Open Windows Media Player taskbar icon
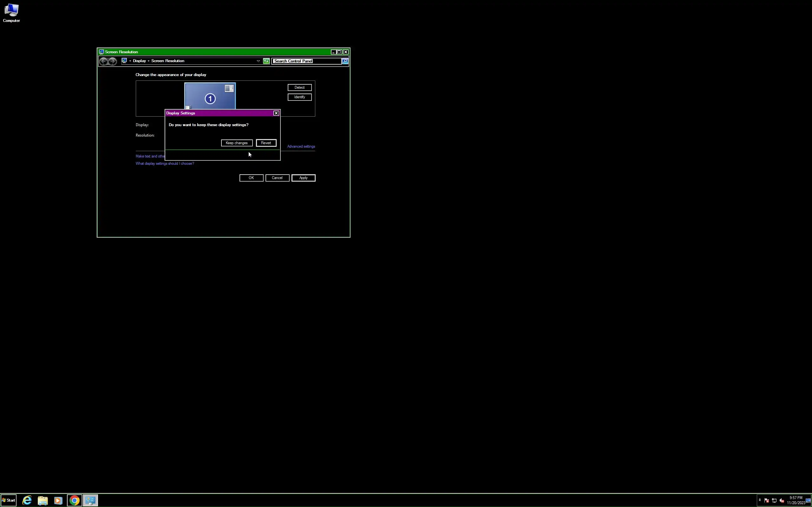 click(58, 500)
